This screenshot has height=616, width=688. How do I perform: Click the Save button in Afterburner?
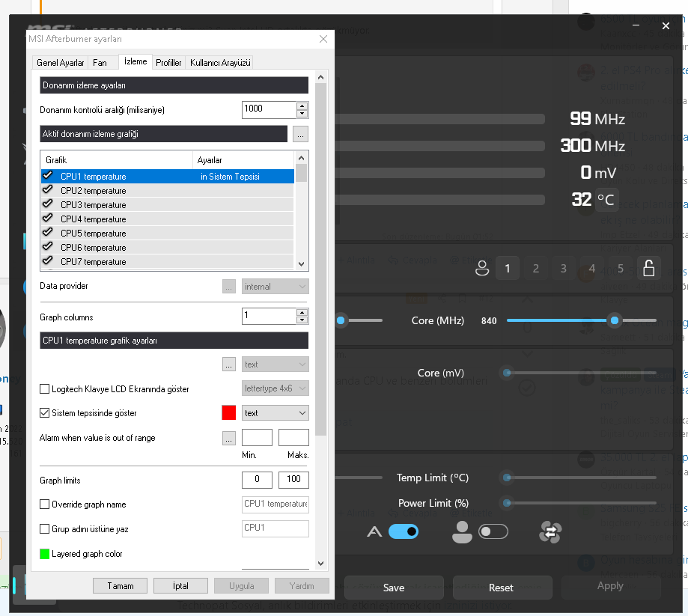(394, 588)
